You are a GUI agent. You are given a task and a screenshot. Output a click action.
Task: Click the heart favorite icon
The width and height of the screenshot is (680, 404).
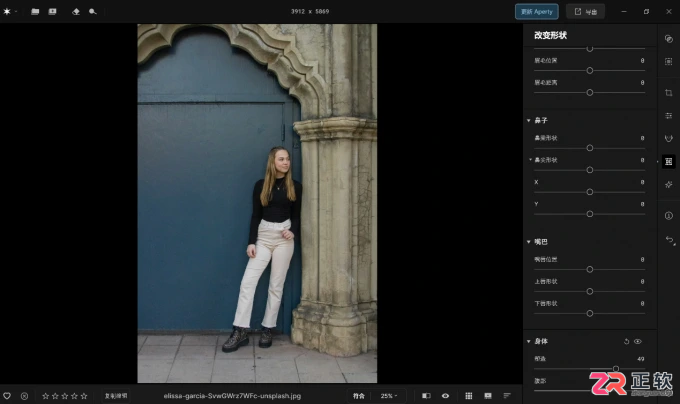pos(7,396)
